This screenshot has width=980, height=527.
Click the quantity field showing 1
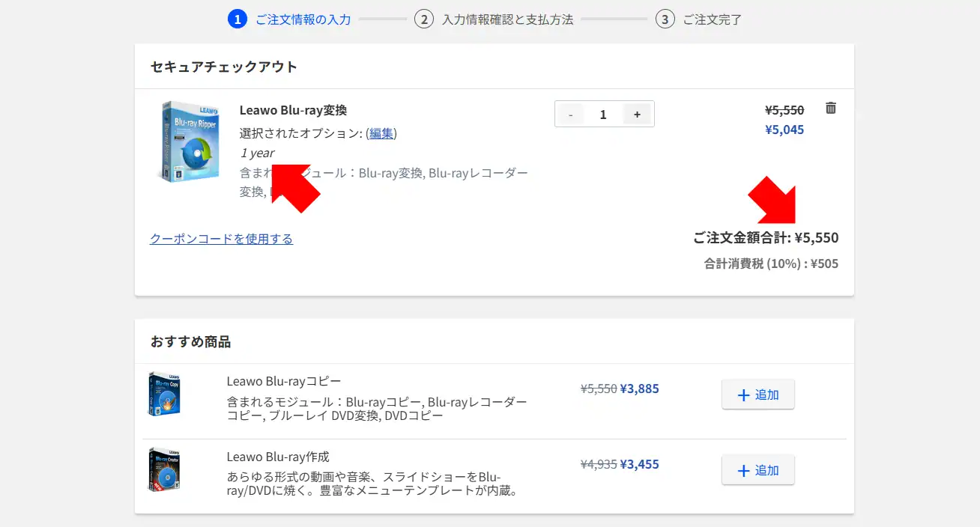[604, 115]
